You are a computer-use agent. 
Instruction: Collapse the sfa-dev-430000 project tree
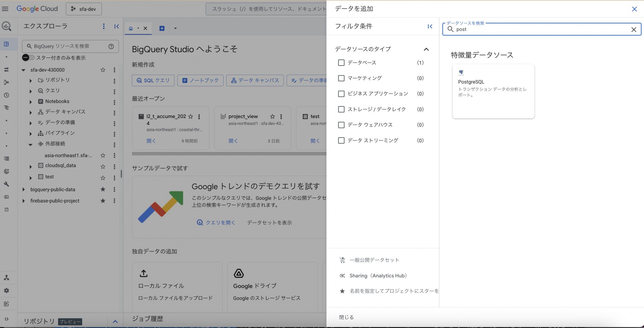[x=23, y=70]
